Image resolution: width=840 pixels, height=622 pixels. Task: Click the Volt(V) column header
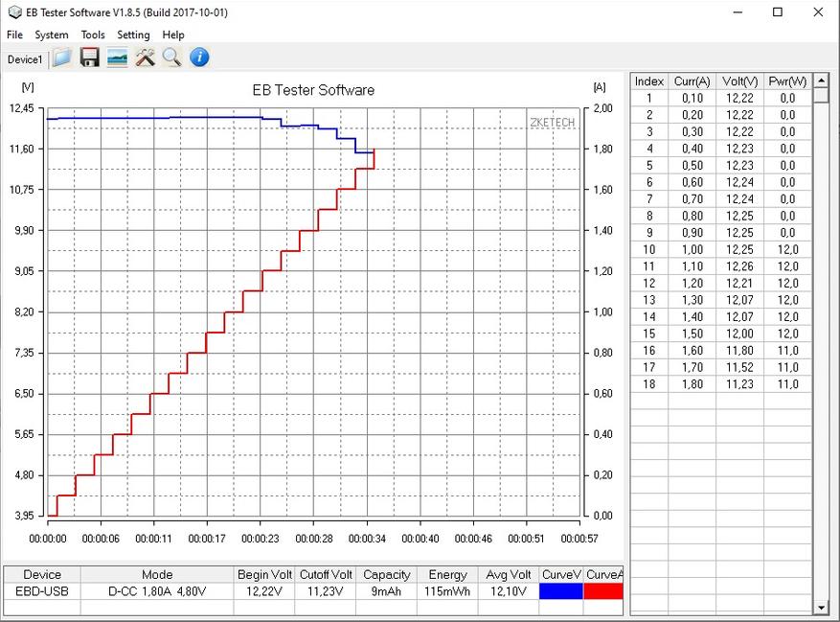pyautogui.click(x=739, y=81)
